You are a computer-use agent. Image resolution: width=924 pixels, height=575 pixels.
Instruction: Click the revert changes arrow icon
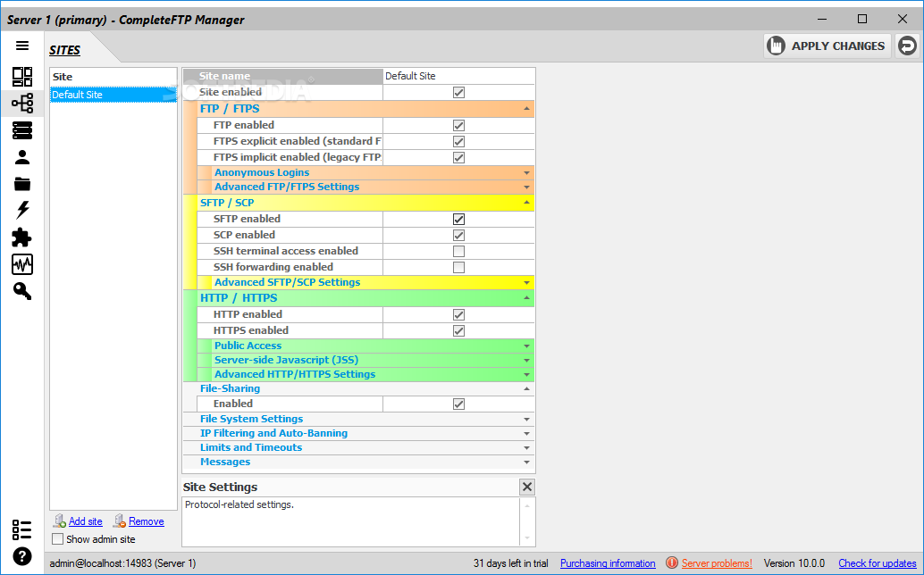coord(908,46)
